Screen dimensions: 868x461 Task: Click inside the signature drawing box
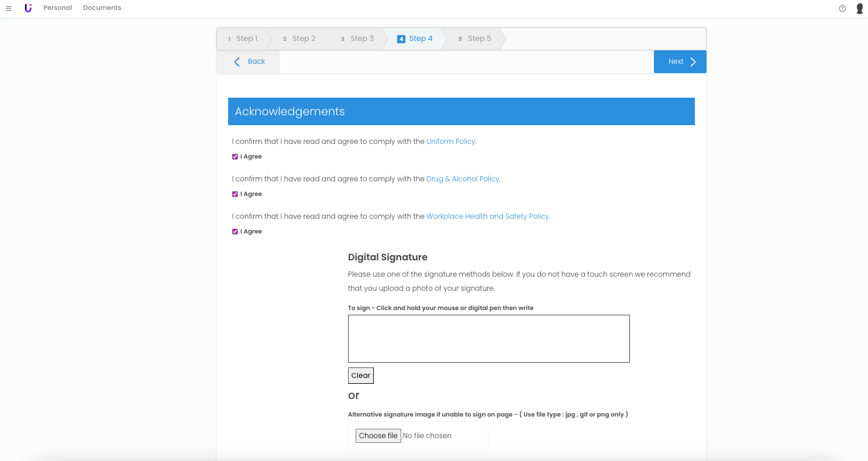[x=488, y=339]
